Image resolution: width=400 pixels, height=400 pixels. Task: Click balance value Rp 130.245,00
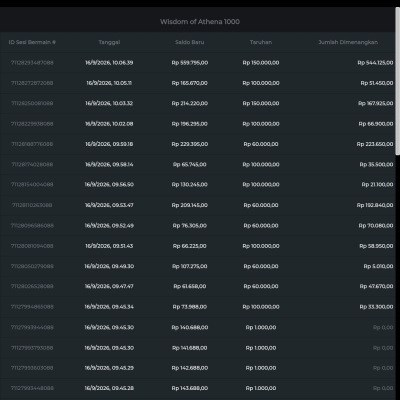tap(190, 184)
